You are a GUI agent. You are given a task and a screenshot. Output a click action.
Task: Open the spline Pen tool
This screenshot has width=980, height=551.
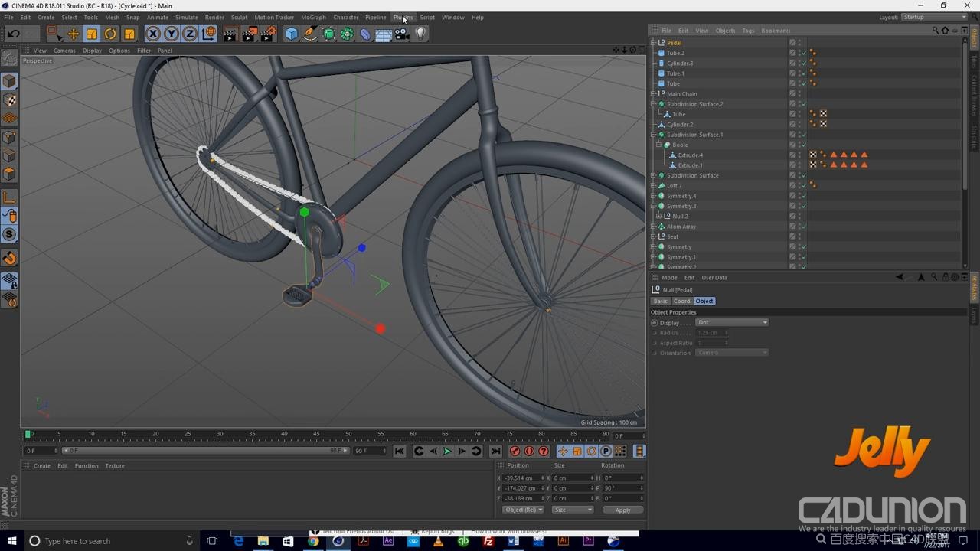310,34
